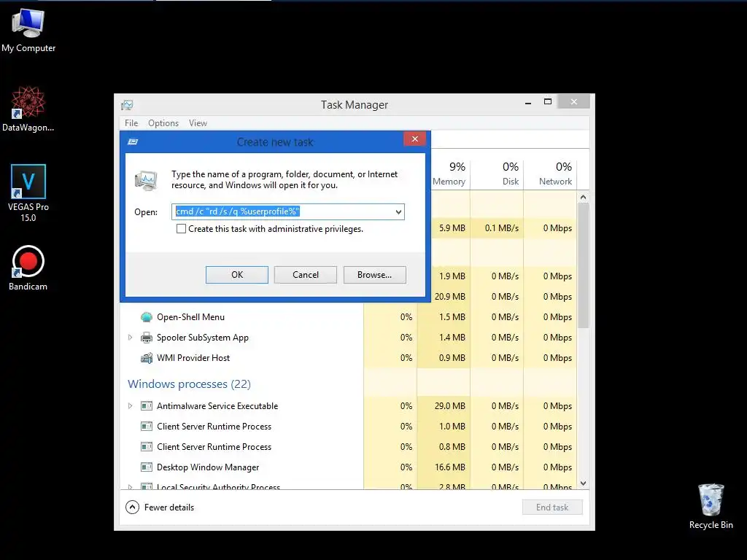Select the Bandicam desktop shortcut

[28, 268]
